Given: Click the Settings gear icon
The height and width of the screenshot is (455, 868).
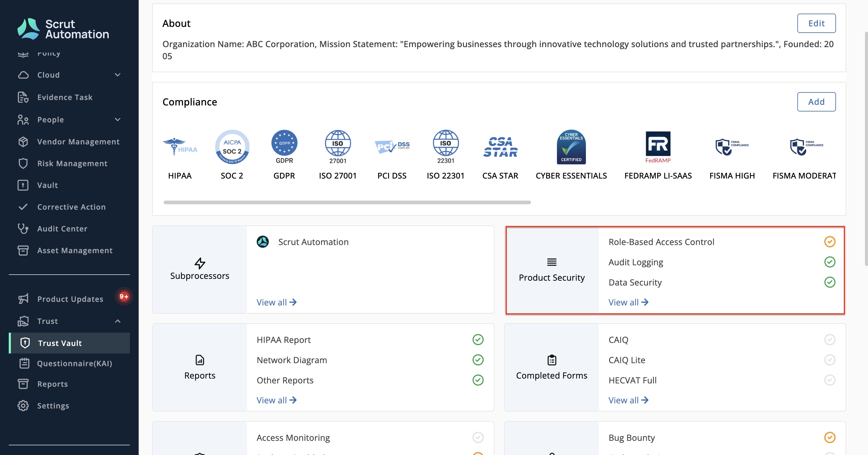Looking at the screenshot, I should coord(23,406).
